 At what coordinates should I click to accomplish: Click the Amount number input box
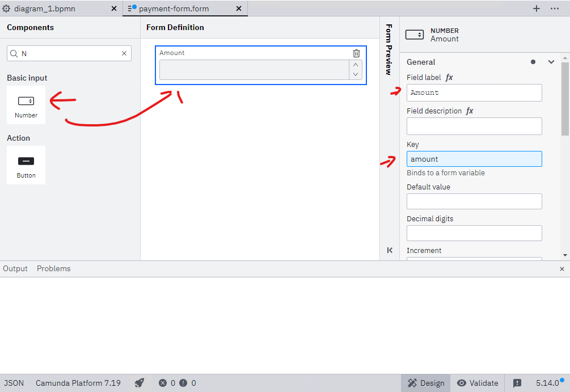pyautogui.click(x=254, y=70)
